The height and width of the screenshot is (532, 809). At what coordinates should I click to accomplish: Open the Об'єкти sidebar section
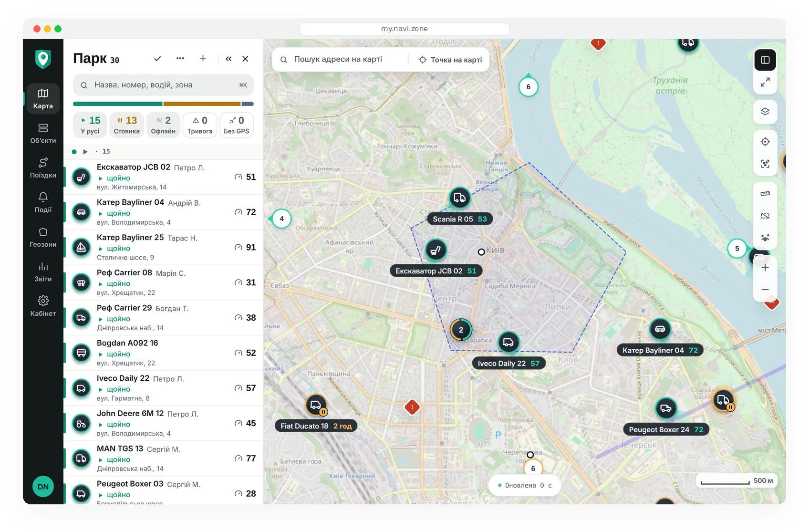43,134
